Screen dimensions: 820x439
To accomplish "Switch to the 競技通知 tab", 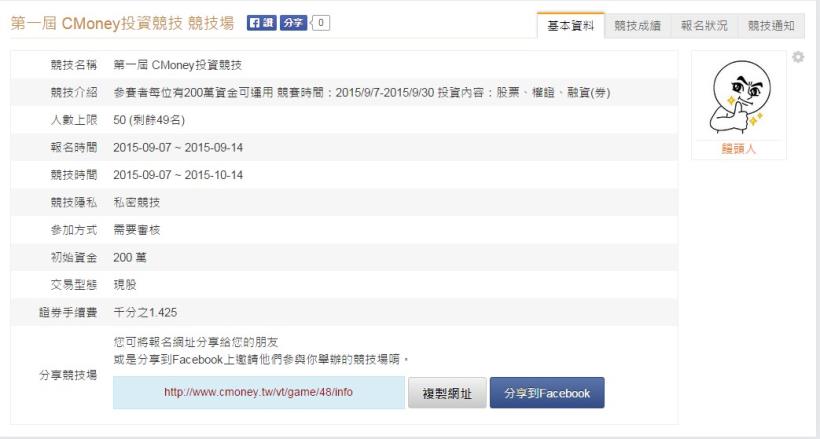I will (771, 26).
